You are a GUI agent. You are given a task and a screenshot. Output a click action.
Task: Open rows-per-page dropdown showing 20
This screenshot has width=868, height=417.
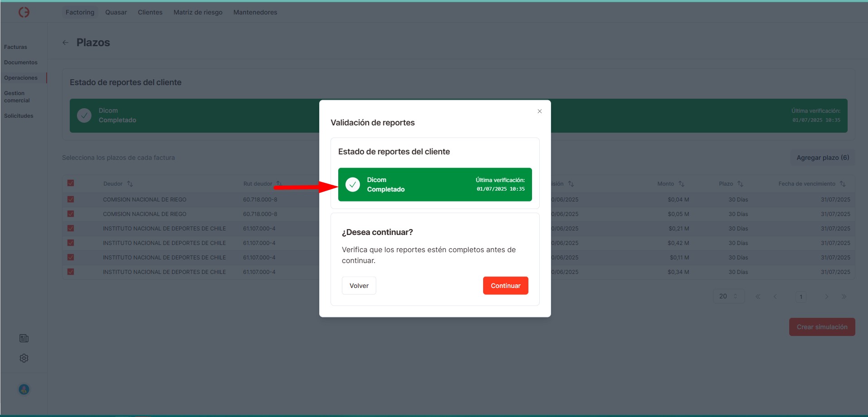pyautogui.click(x=728, y=297)
